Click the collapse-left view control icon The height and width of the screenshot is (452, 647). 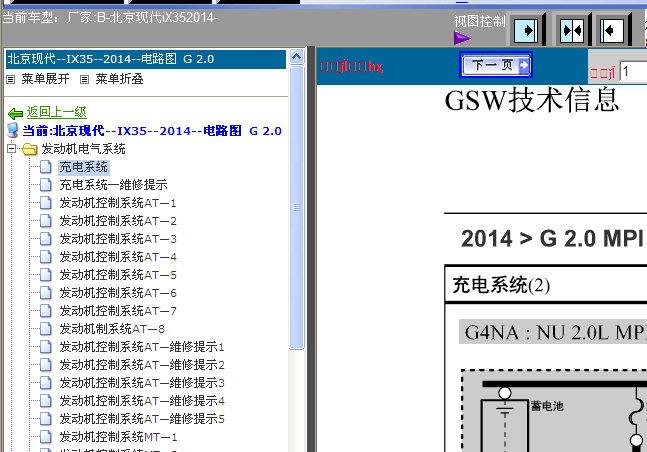pos(612,30)
